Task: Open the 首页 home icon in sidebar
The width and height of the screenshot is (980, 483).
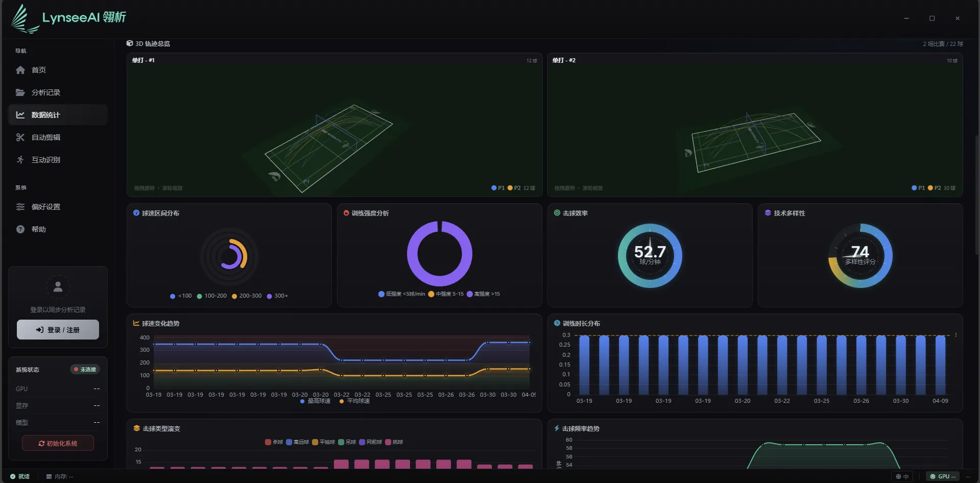Action: click(x=20, y=70)
